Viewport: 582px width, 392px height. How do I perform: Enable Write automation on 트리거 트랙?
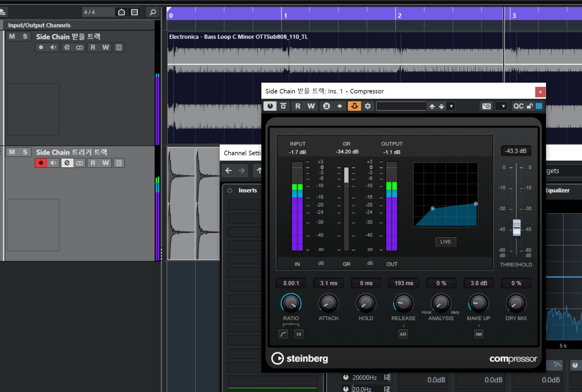(x=105, y=163)
